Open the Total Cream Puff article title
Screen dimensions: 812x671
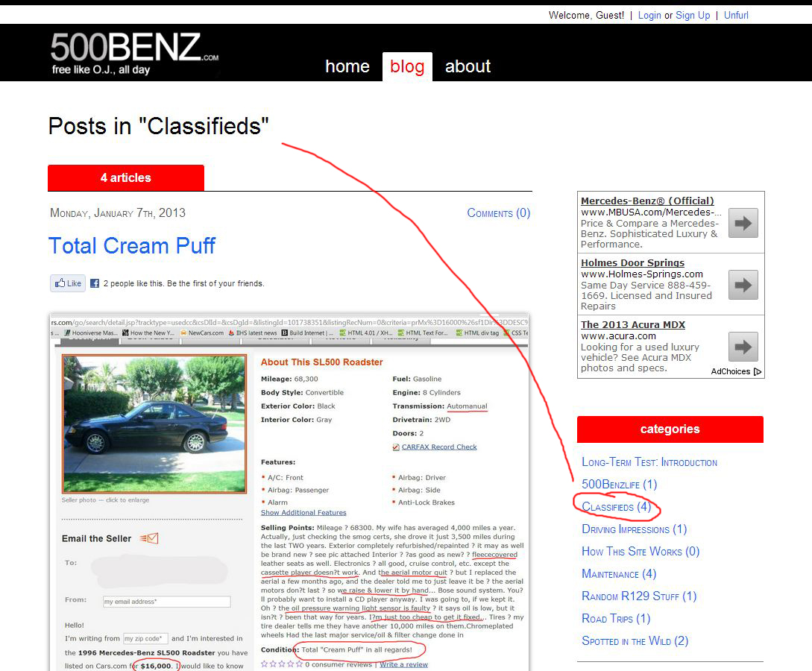[131, 245]
